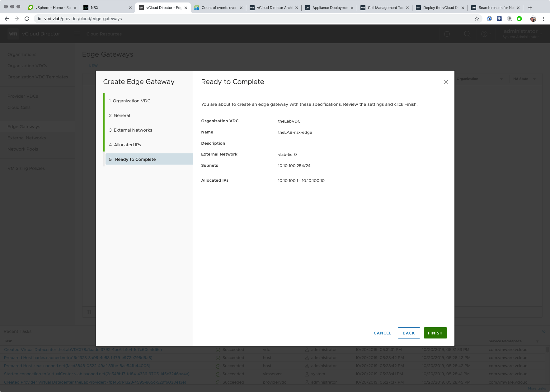Click the vCloud Director vm logo

coord(13,34)
